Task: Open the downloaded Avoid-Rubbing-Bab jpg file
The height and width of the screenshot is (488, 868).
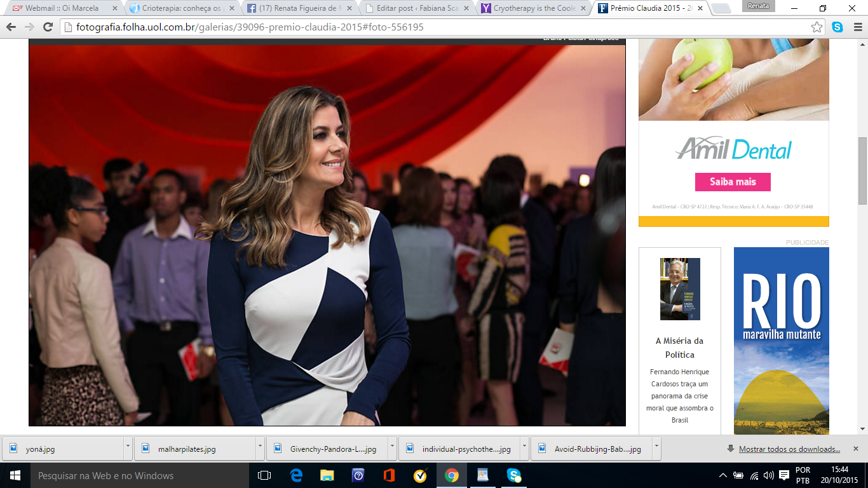Action: click(592, 449)
